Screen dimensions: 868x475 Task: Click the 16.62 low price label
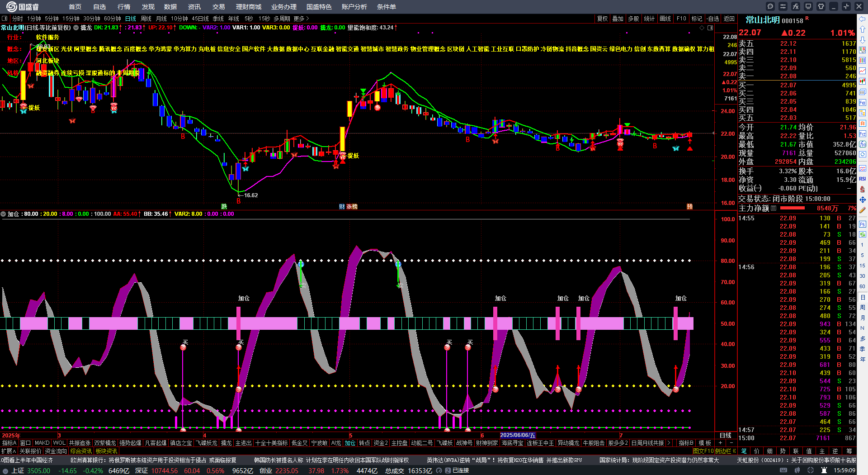(251, 195)
